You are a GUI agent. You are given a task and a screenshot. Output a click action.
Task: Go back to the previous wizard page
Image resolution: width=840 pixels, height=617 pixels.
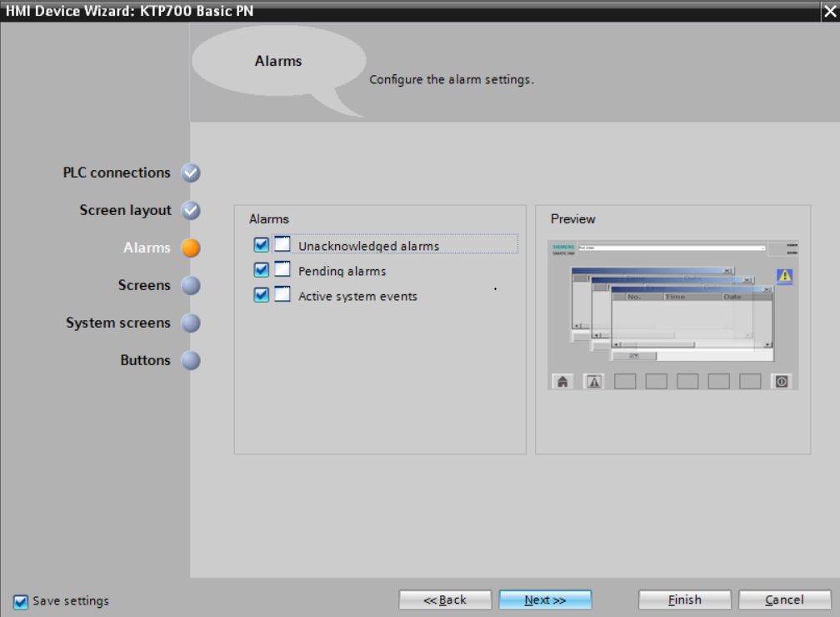445,599
